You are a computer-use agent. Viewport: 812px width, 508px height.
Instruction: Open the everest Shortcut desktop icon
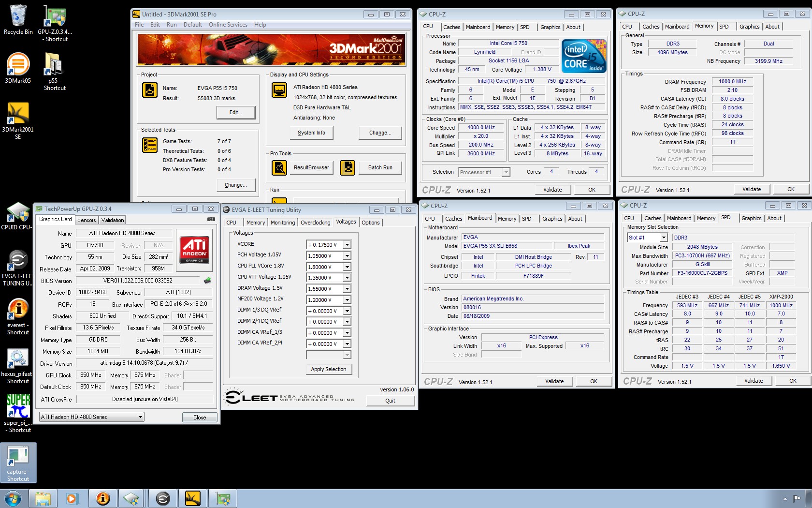[18, 316]
